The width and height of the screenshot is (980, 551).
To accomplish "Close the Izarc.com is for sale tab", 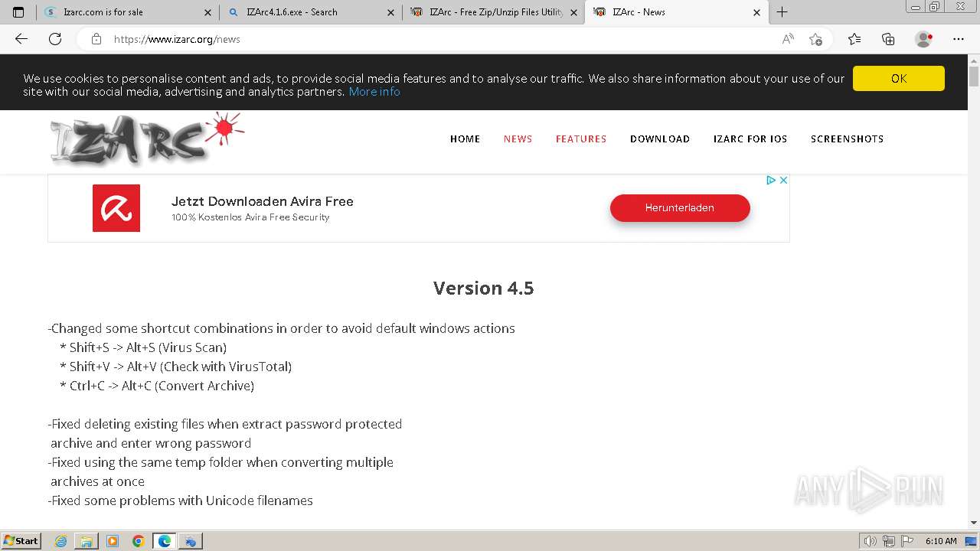I will tap(208, 12).
